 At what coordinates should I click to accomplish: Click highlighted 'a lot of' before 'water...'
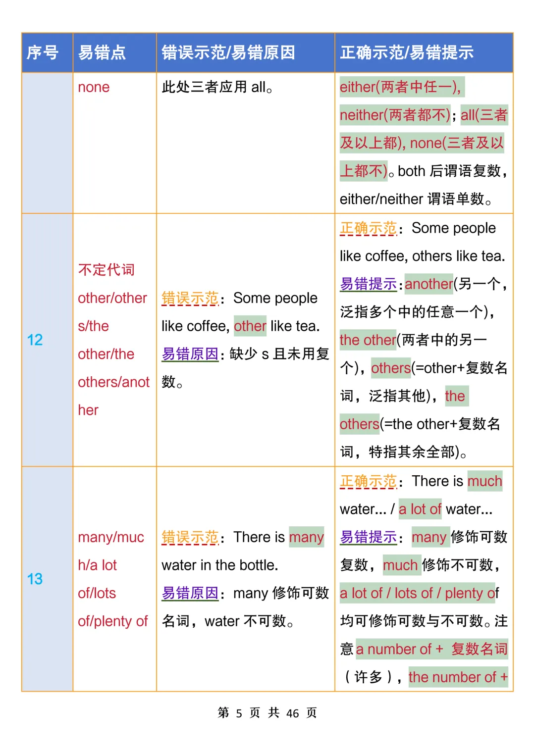click(x=420, y=509)
